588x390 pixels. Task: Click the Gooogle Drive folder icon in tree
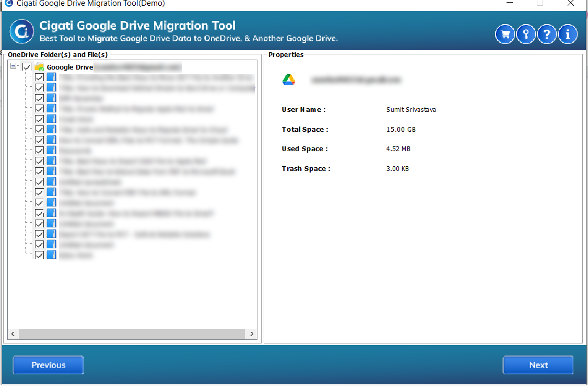tap(39, 67)
